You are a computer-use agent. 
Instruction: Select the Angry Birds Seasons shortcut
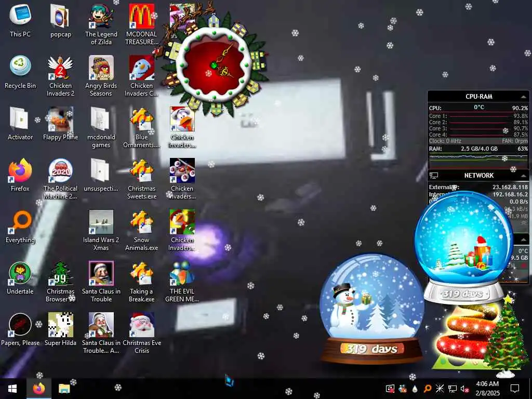click(101, 76)
